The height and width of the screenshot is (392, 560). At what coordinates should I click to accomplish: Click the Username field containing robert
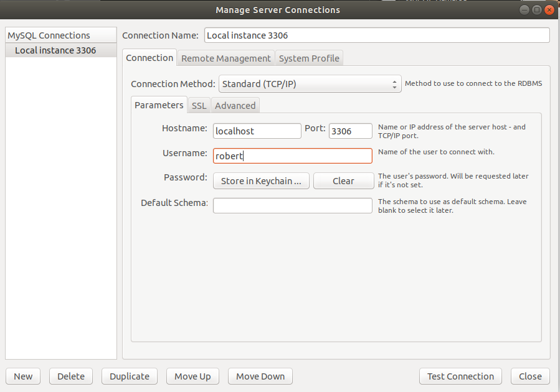pos(293,156)
